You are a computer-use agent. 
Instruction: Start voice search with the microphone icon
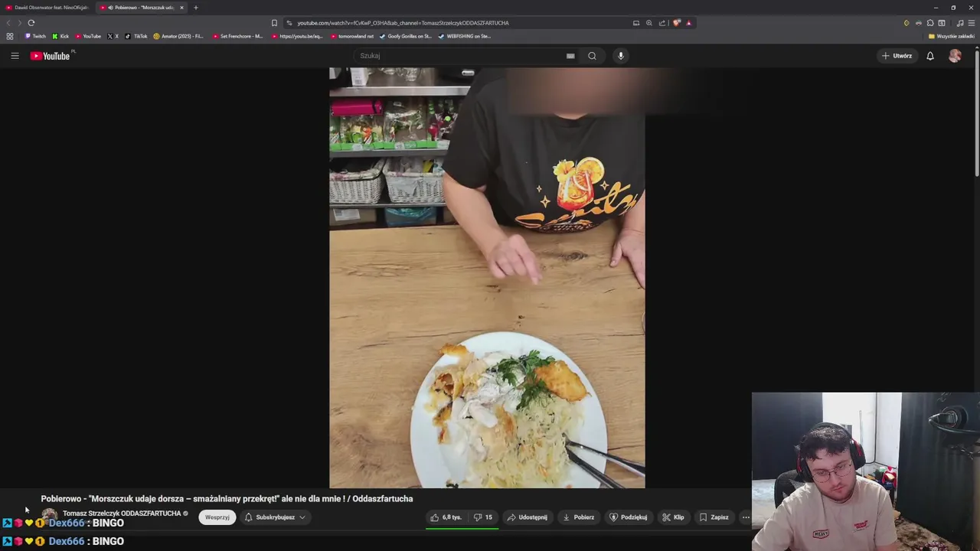tap(621, 56)
